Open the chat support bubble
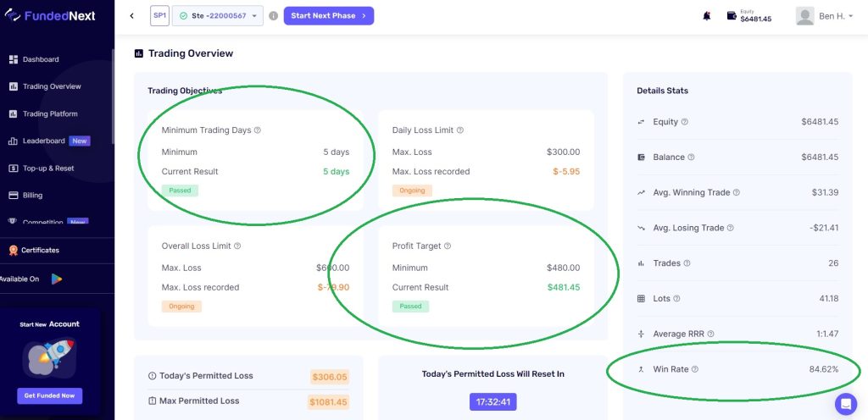Image resolution: width=868 pixels, height=420 pixels. click(x=845, y=404)
